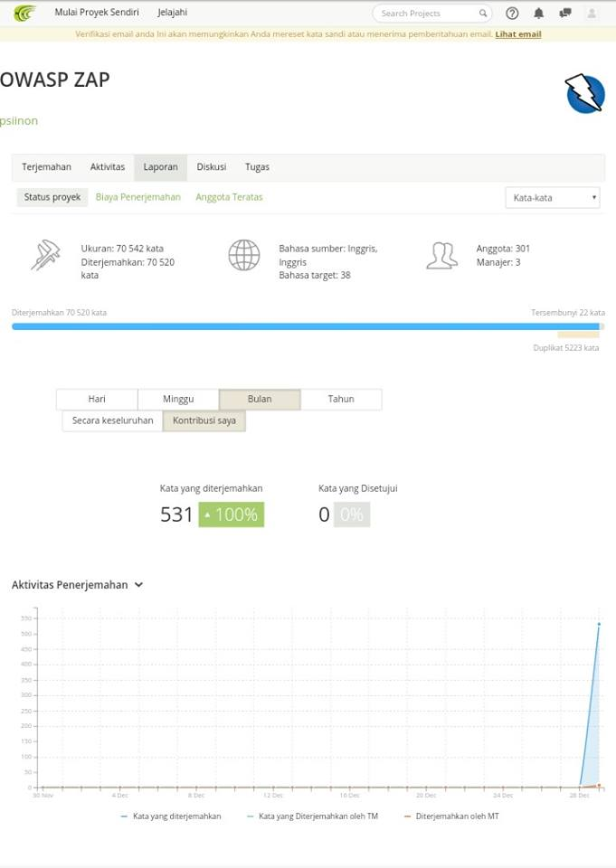
Task: Switch to Secara keseluruhan view
Action: click(112, 420)
